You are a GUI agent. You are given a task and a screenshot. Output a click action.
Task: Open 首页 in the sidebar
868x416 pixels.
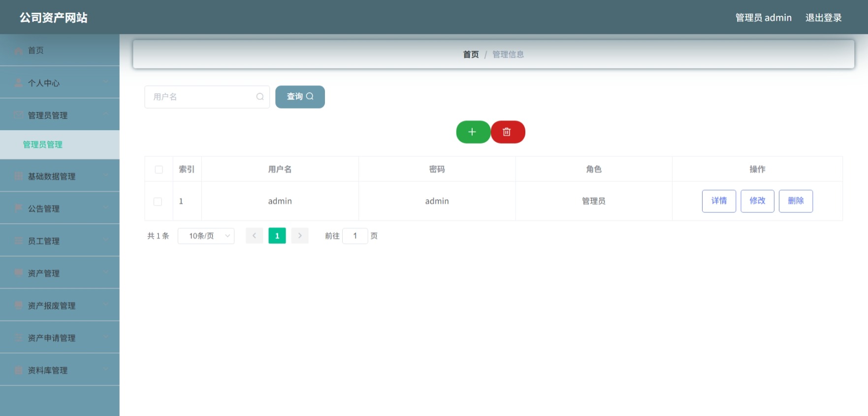60,50
